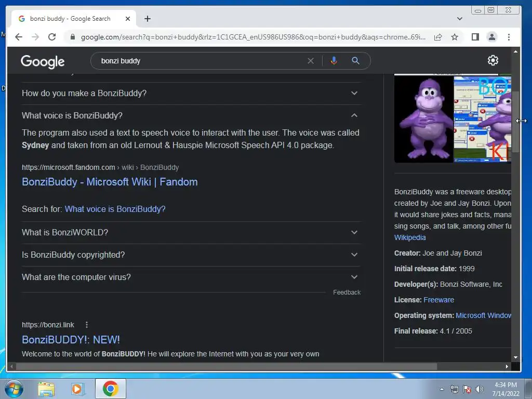Open the Chrome side panel
532x399 pixels.
coord(475,37)
